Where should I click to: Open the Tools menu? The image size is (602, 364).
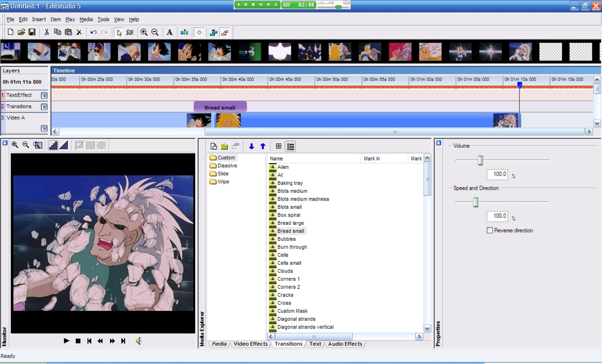(x=103, y=20)
